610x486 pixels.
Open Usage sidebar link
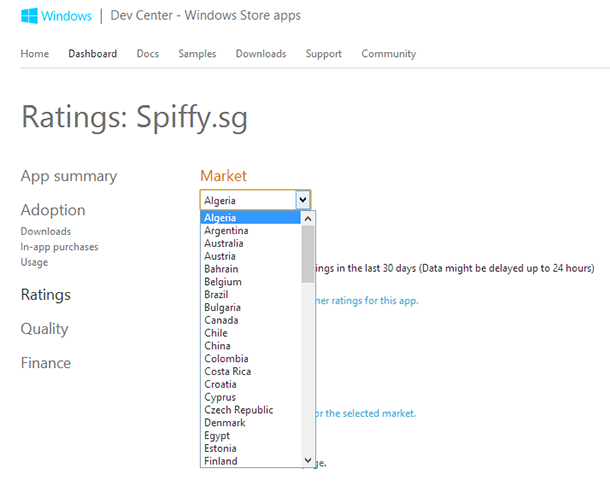click(34, 262)
